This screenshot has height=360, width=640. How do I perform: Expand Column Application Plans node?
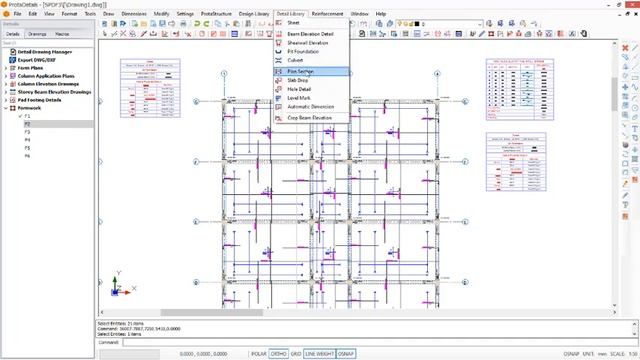tap(6, 76)
